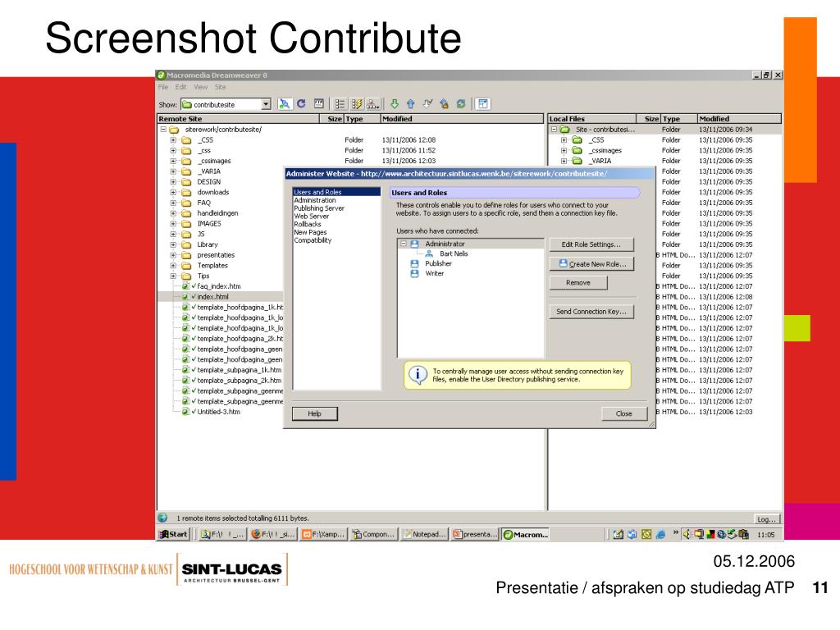Select template_subpagina_2k.htm file
This screenshot has width=840, height=630.
239,381
